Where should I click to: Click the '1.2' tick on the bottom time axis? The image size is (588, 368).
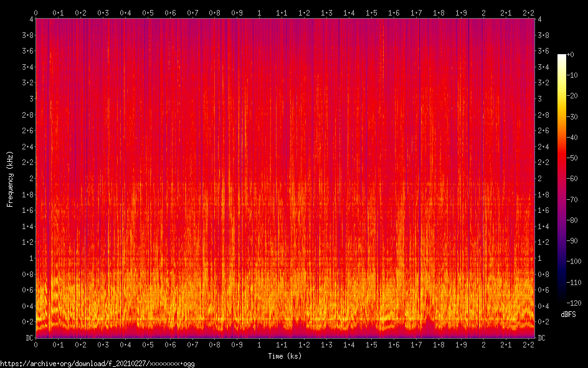pos(304,345)
